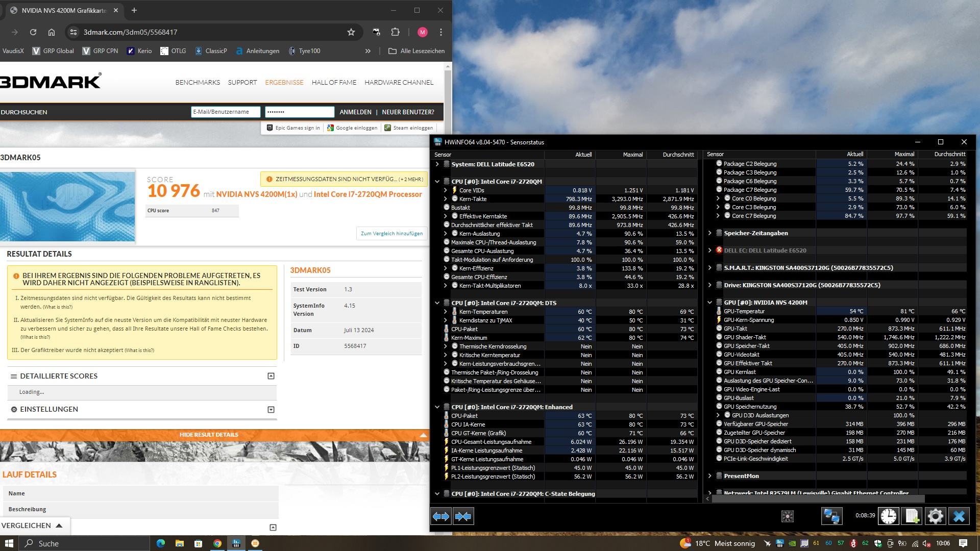Click HWiNFO collapse columns arrows button

point(463,516)
